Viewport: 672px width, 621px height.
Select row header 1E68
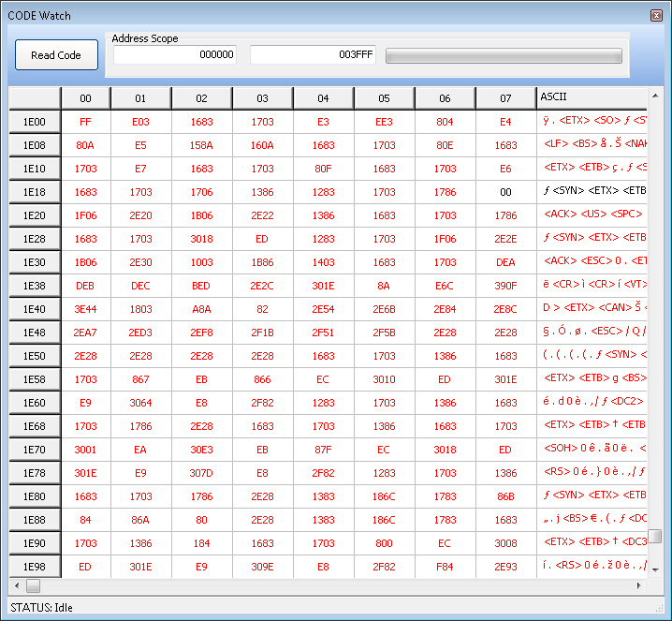(35, 426)
